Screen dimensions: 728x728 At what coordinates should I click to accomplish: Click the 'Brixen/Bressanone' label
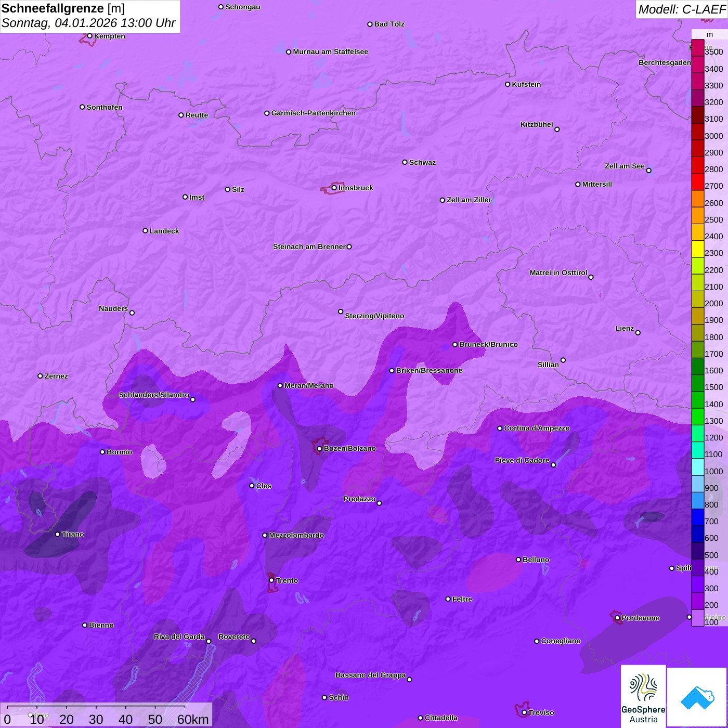[429, 370]
